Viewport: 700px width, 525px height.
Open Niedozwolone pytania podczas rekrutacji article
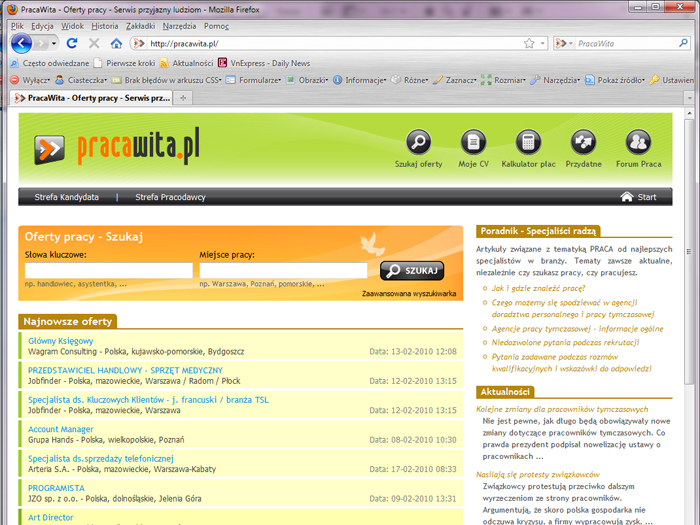[x=565, y=342]
